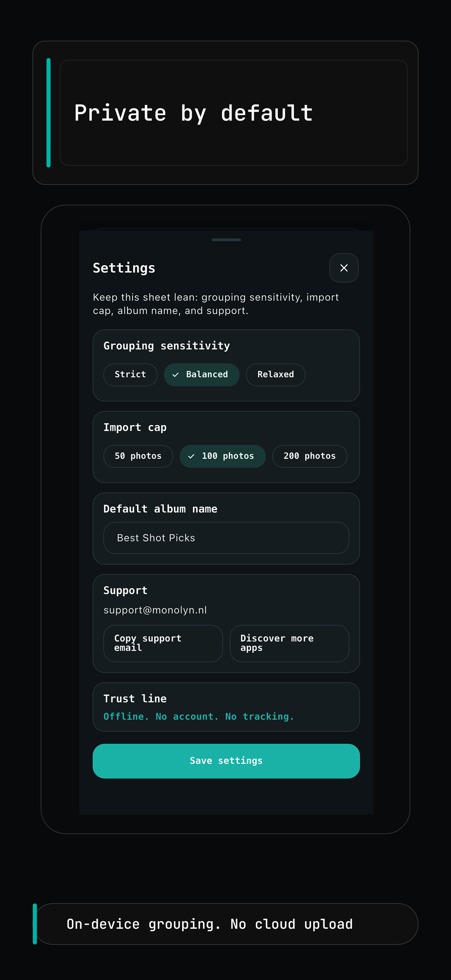Screen dimensions: 451x980
Task: Save settings with the teal button
Action: [x=226, y=761]
